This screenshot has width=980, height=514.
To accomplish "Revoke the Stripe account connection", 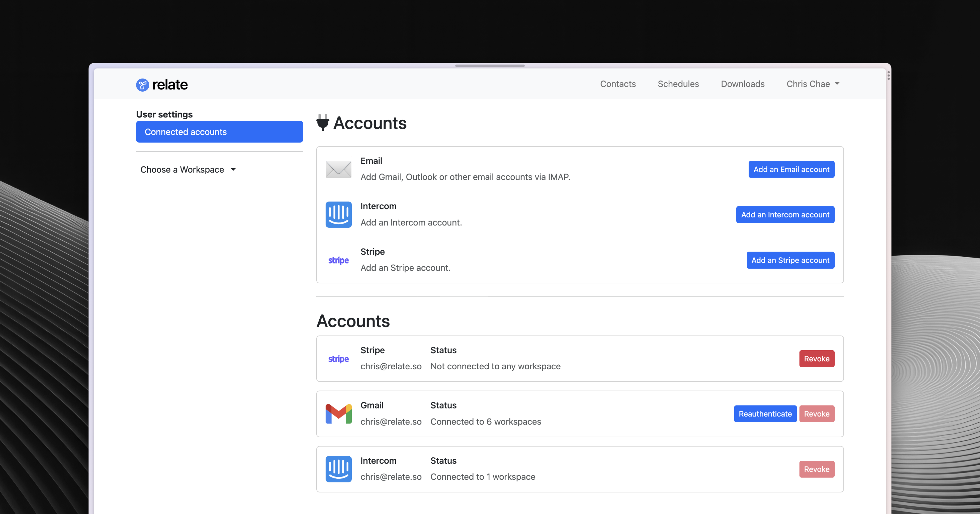I will 817,358.
